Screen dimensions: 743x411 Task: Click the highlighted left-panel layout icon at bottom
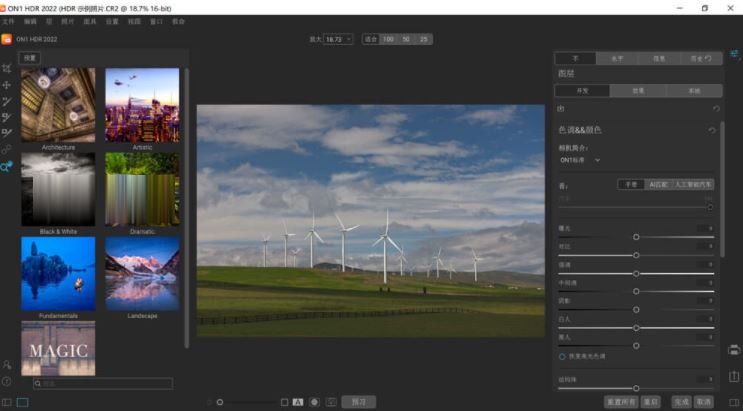coord(22,402)
